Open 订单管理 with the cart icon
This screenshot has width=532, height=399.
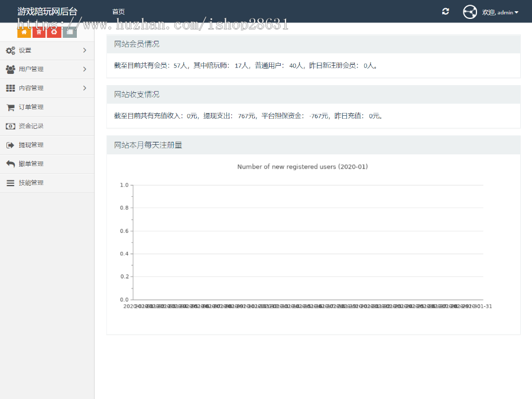pyautogui.click(x=11, y=107)
